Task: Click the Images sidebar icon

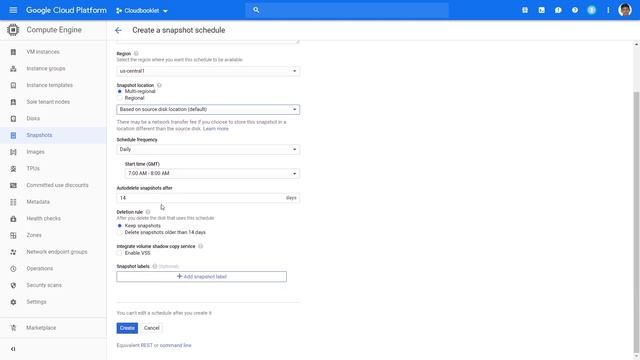Action: pyautogui.click(x=13, y=152)
